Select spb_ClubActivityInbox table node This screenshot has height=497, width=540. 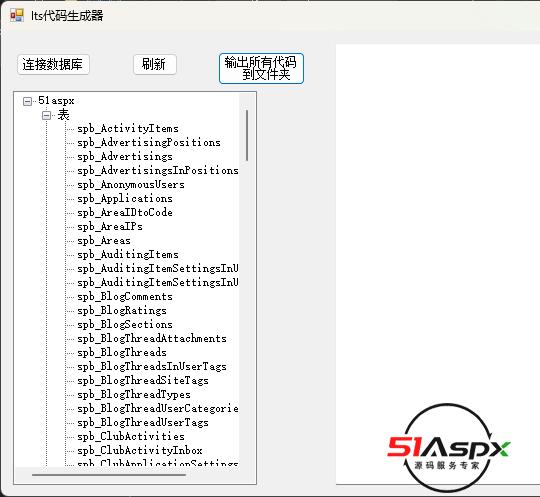point(140,451)
